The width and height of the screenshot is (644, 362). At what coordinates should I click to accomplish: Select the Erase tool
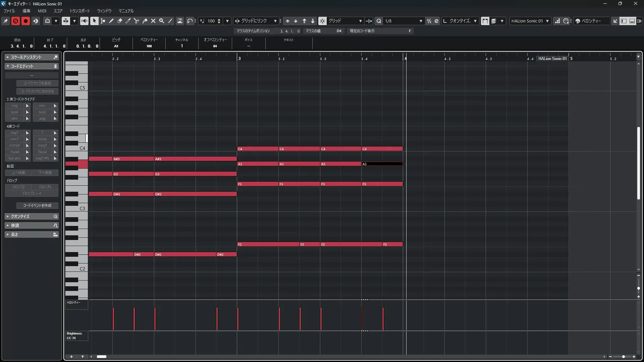pos(120,21)
